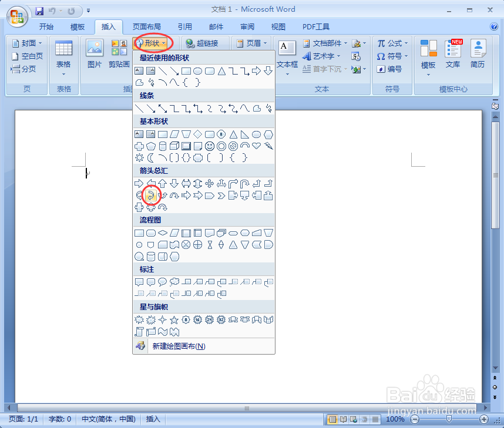Pick the sun shape in basic shapes
Image resolution: width=504 pixels, height=428 pixels.
pos(139,158)
